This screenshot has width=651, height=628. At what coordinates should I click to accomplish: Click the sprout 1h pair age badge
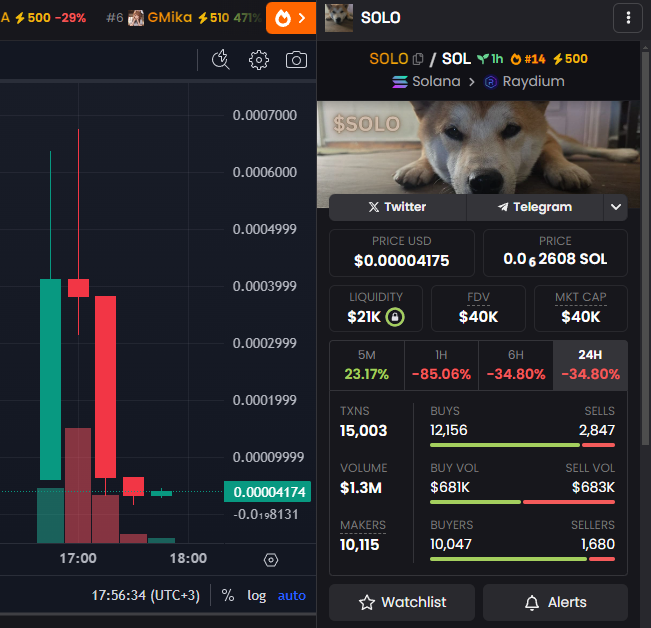tap(490, 59)
